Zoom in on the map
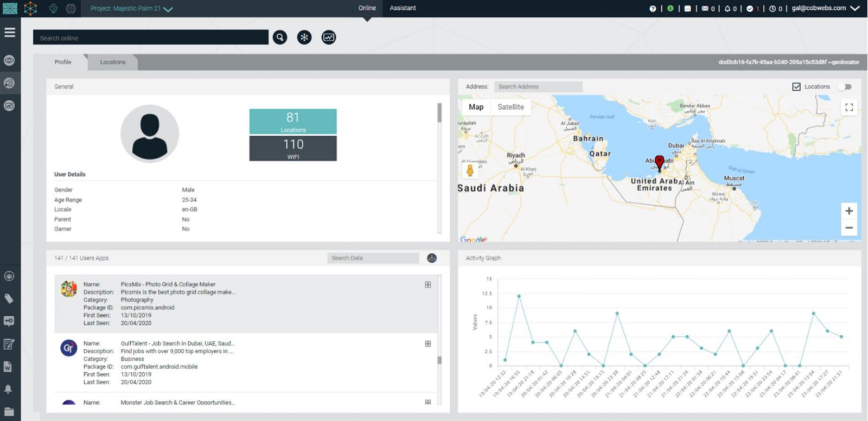 click(x=849, y=211)
